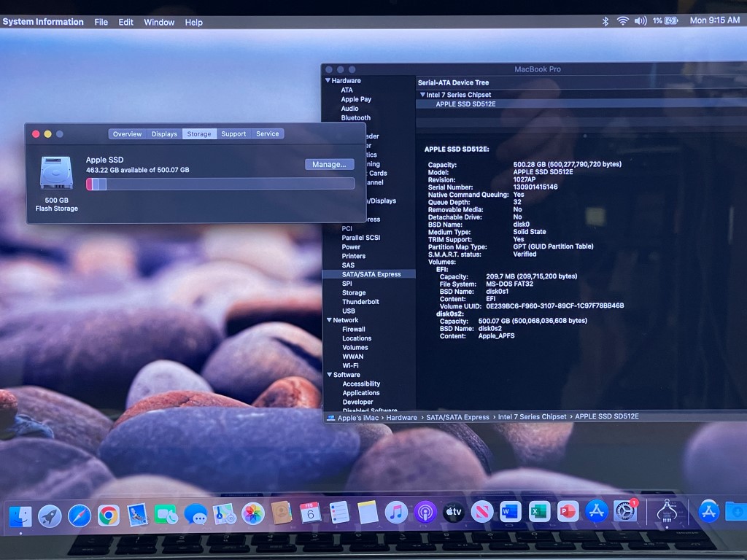Click Wi-Fi status icon in menu bar
747x560 pixels.
[622, 21]
